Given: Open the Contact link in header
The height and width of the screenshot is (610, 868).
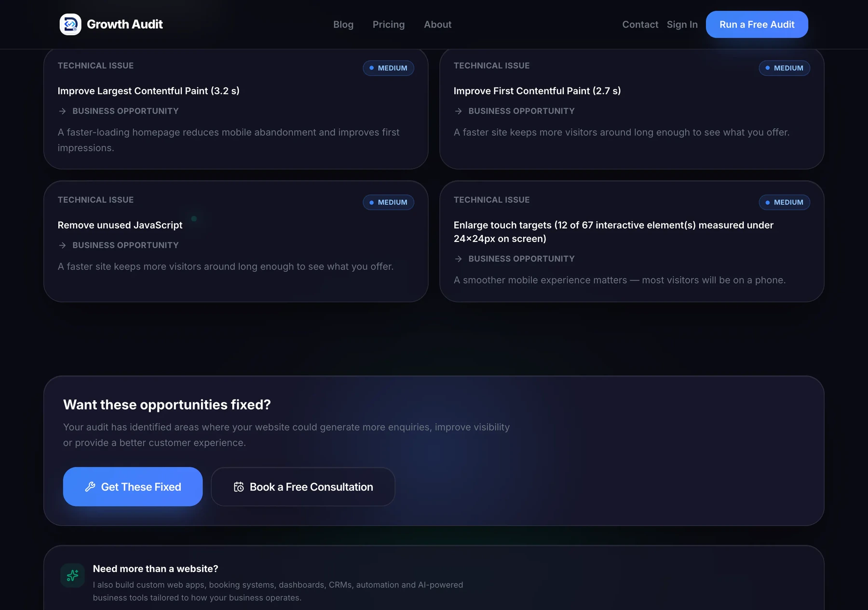Looking at the screenshot, I should coord(640,25).
